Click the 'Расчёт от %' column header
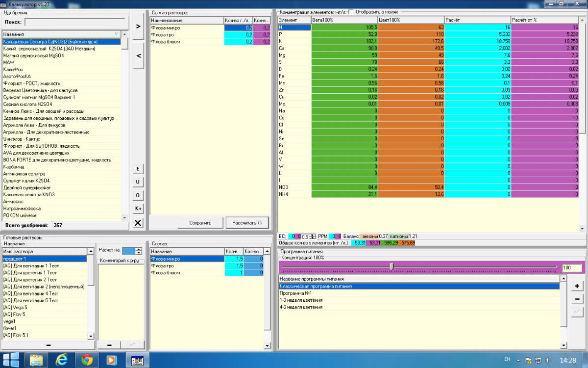The image size is (588, 368). click(545, 20)
